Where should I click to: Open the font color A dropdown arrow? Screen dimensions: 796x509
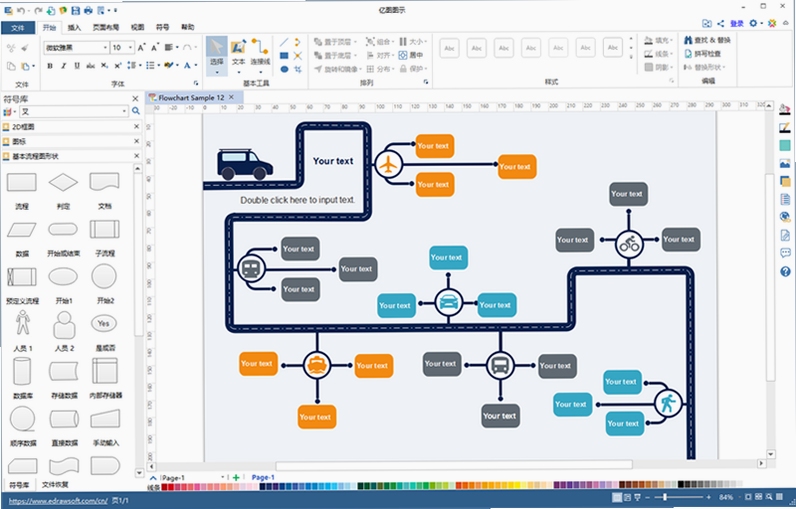tap(196, 65)
